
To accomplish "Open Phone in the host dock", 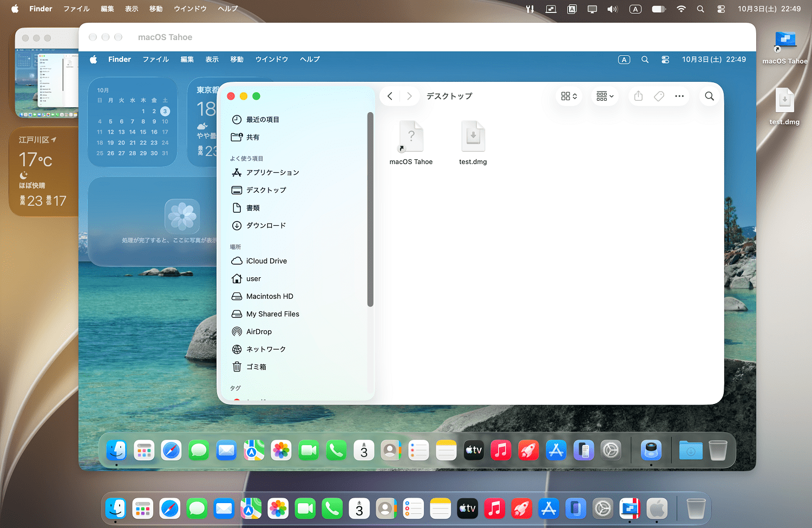I will 332,509.
